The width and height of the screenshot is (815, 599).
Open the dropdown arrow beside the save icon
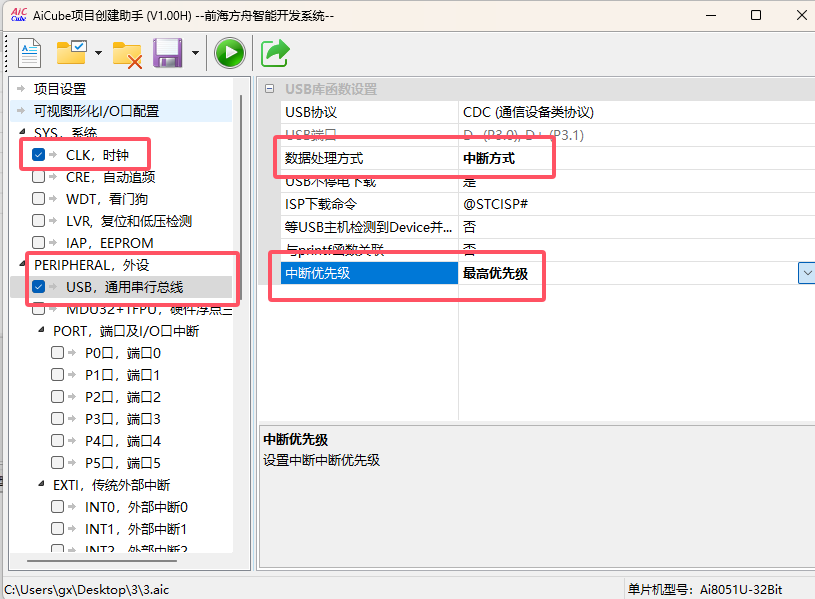click(x=195, y=53)
